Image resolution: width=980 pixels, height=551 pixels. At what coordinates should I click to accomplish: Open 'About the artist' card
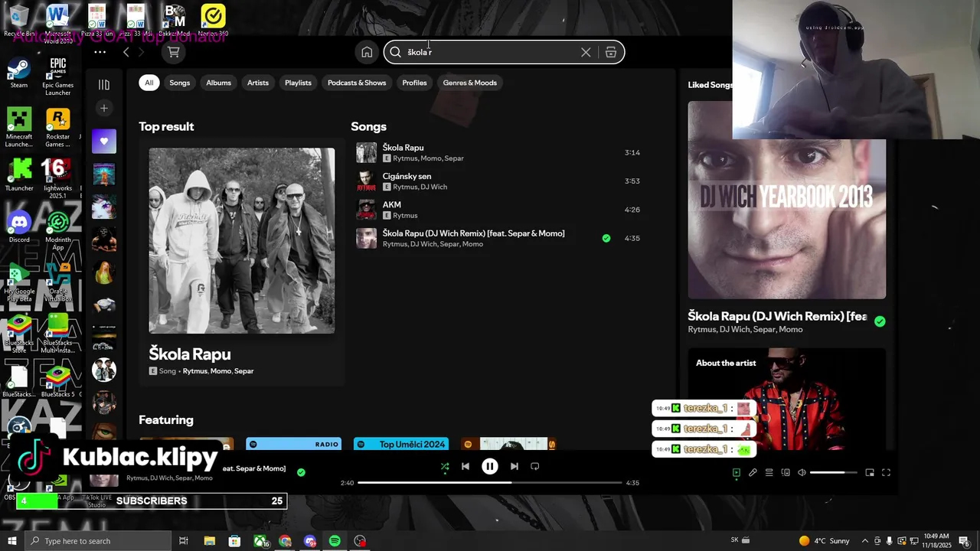(787, 399)
